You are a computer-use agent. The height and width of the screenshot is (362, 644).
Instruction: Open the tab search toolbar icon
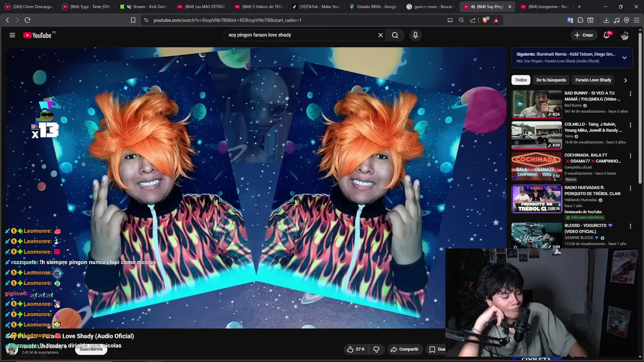pyautogui.click(x=590, y=20)
